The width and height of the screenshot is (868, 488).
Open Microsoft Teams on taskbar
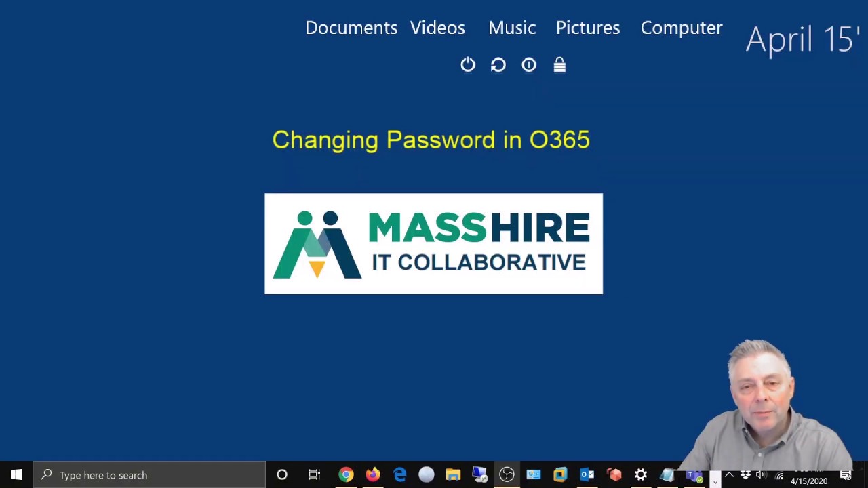(x=694, y=475)
